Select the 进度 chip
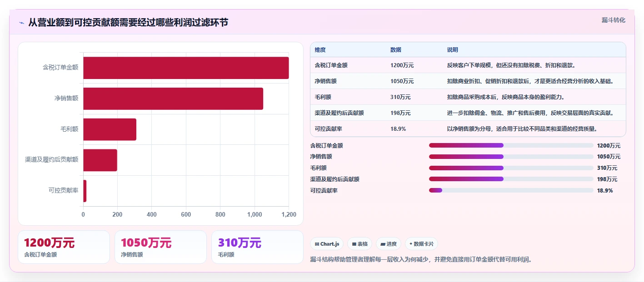Screen dimensions: 644x282 point(389,244)
